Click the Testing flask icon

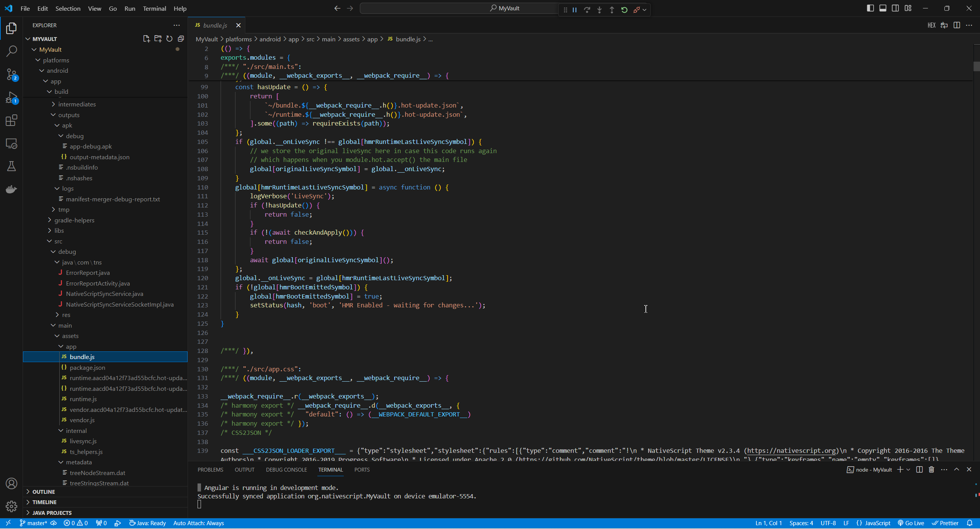click(11, 166)
